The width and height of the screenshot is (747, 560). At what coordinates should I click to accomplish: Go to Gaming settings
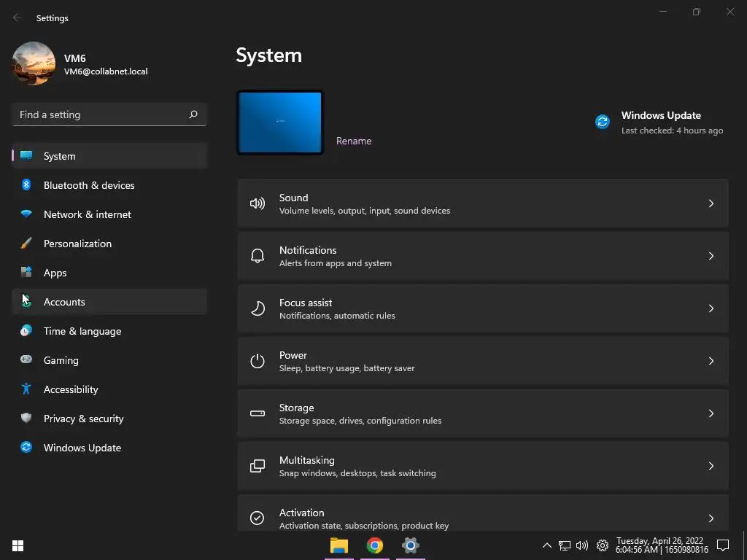coord(109,359)
